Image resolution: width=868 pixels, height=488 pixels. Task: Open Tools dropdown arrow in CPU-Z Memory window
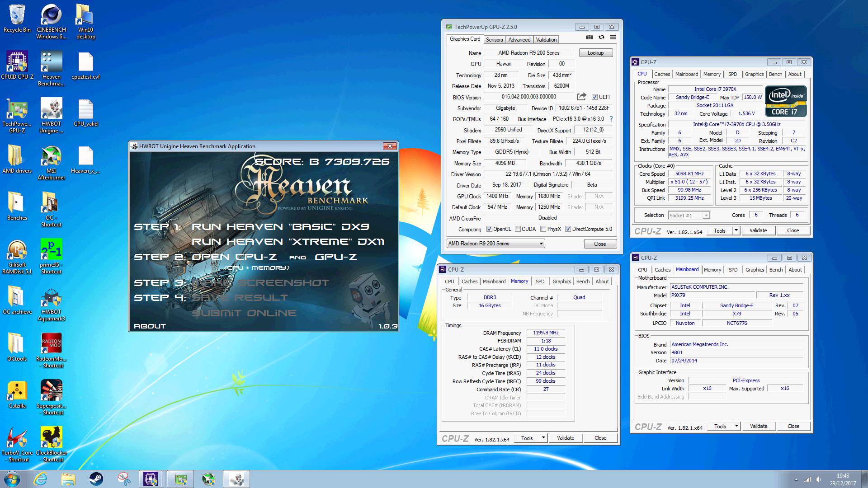(543, 438)
